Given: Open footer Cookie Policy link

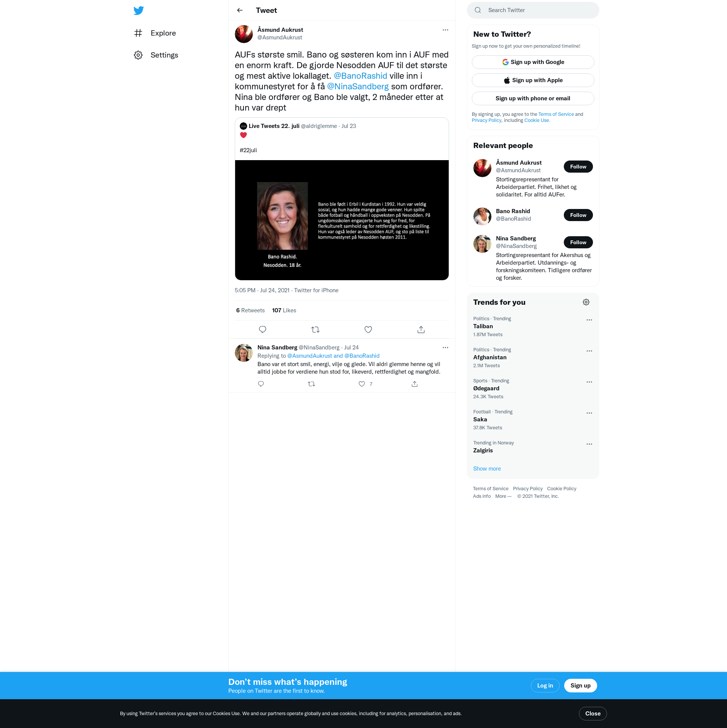Looking at the screenshot, I should (x=562, y=489).
